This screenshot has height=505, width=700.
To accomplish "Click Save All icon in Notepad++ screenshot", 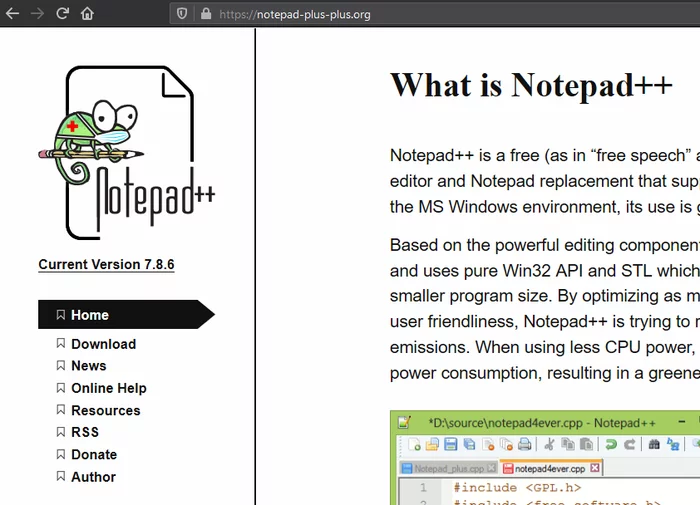I will pyautogui.click(x=469, y=444).
